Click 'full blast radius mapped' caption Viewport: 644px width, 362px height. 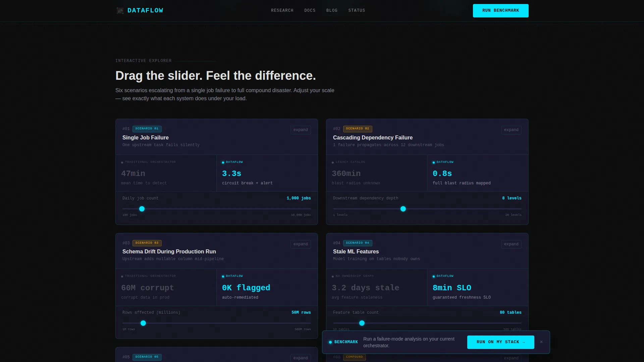pos(462,183)
